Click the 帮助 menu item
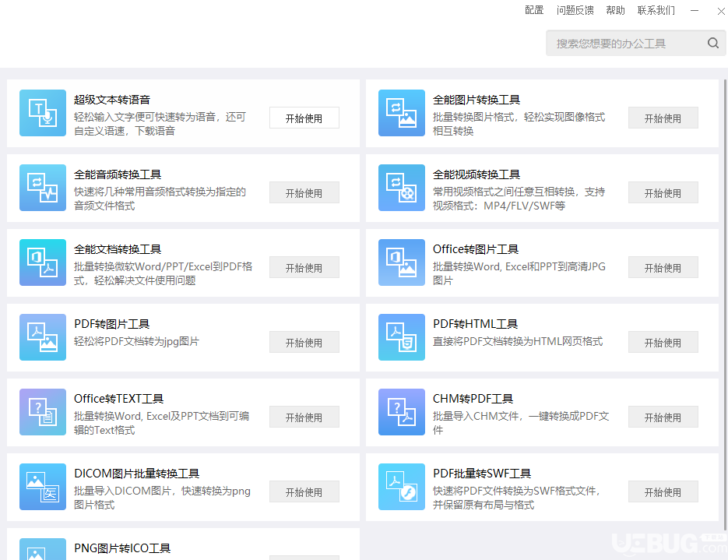The height and width of the screenshot is (560, 728). pyautogui.click(x=615, y=10)
